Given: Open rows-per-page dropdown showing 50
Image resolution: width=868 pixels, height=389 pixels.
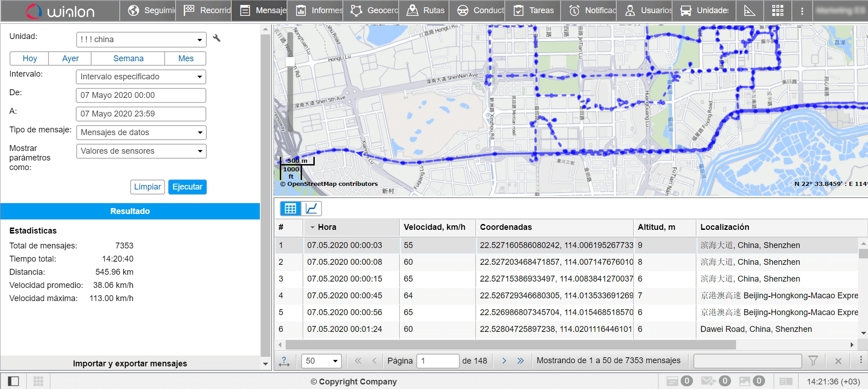Looking at the screenshot, I should (322, 361).
